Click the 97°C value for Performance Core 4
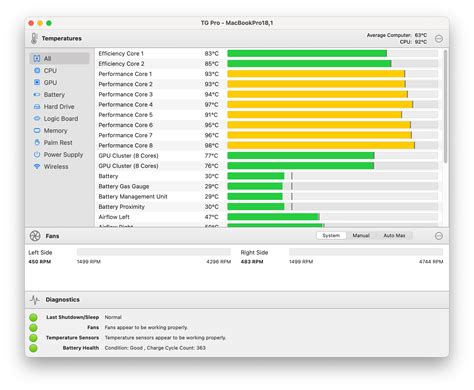The height and width of the screenshot is (390, 474). pyautogui.click(x=212, y=105)
